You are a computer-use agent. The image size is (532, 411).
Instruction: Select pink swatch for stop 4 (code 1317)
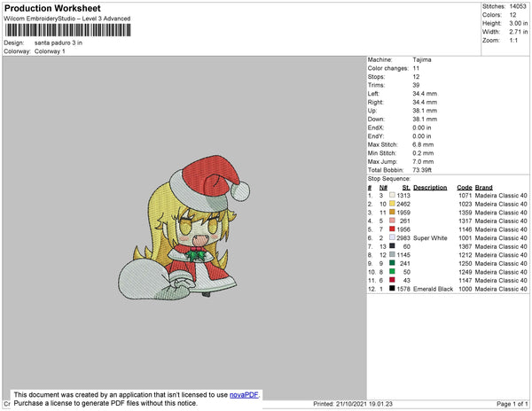(x=392, y=221)
